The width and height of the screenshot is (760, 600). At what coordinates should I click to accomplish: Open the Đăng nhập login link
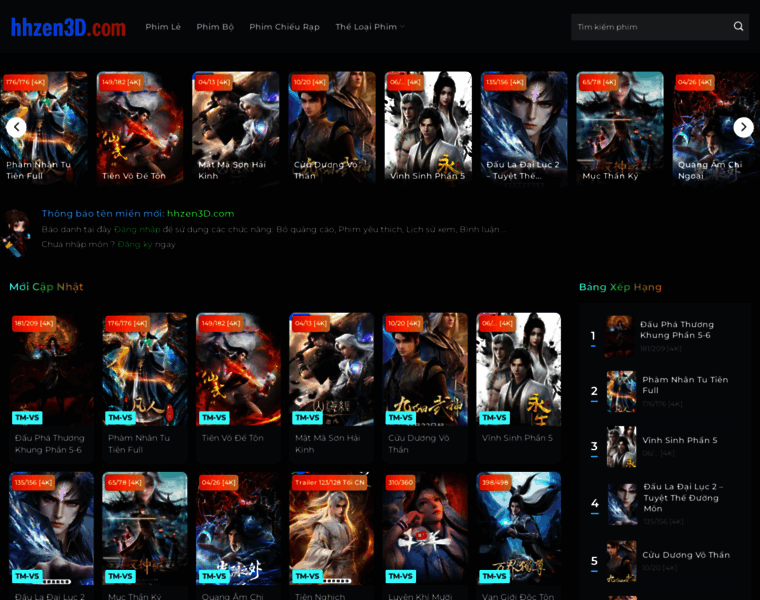(x=138, y=229)
